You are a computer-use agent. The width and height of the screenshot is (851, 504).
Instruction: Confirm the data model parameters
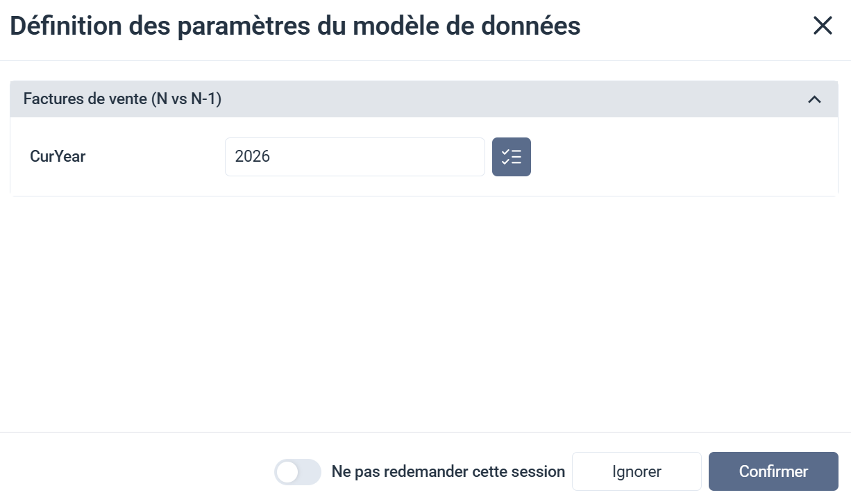pos(773,471)
